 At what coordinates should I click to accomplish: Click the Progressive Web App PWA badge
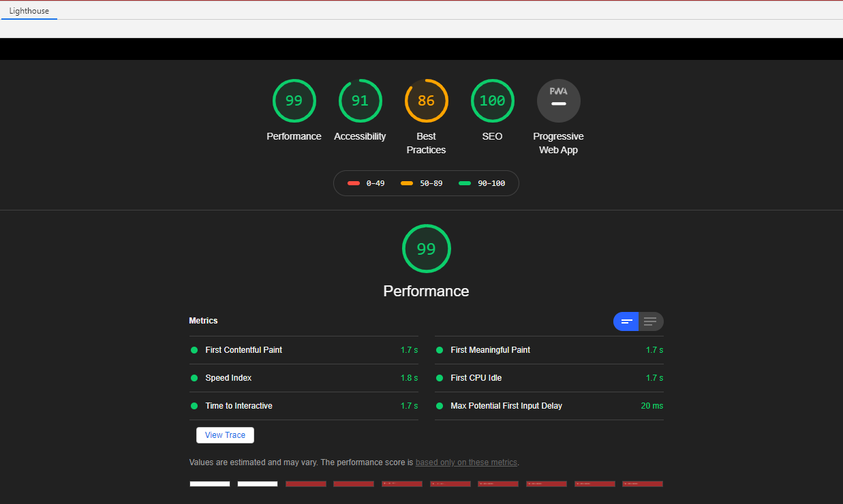point(559,101)
